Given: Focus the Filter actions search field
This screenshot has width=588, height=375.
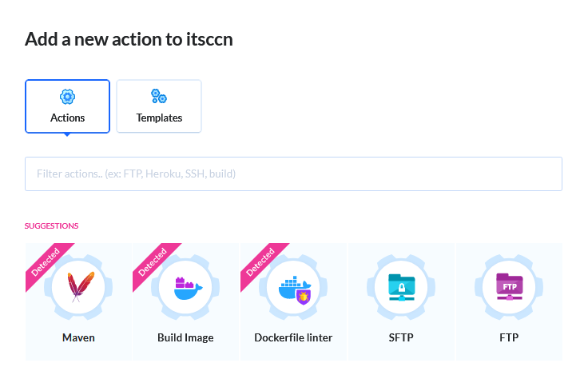Looking at the screenshot, I should click(x=293, y=174).
